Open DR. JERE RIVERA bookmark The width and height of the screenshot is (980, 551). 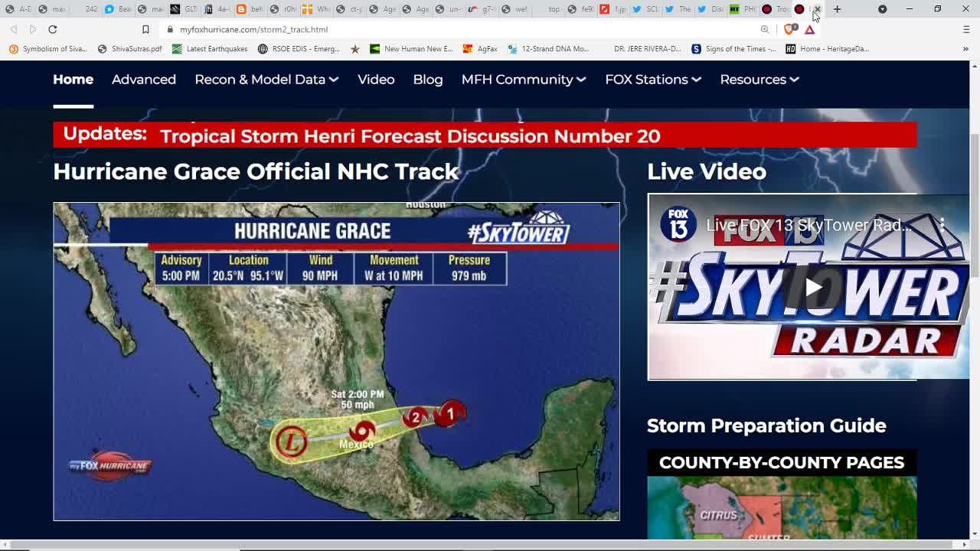647,49
